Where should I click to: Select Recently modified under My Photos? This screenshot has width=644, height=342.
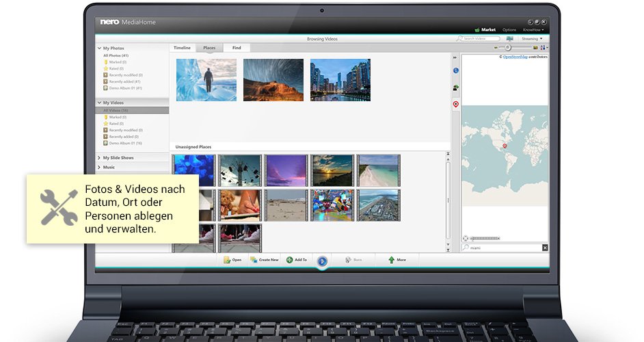click(x=123, y=75)
